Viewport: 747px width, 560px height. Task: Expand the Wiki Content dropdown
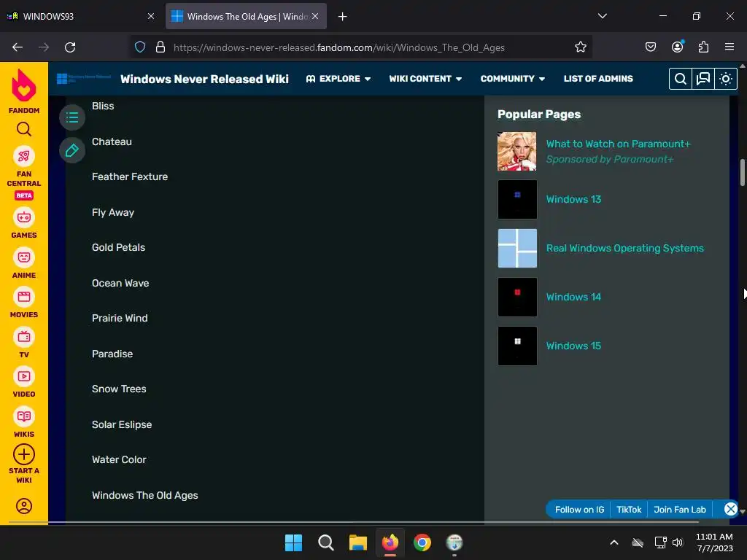(425, 79)
